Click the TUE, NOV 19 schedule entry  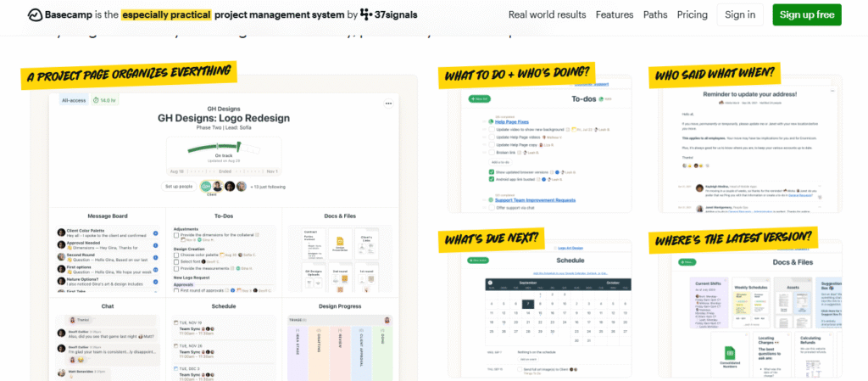[224, 328]
